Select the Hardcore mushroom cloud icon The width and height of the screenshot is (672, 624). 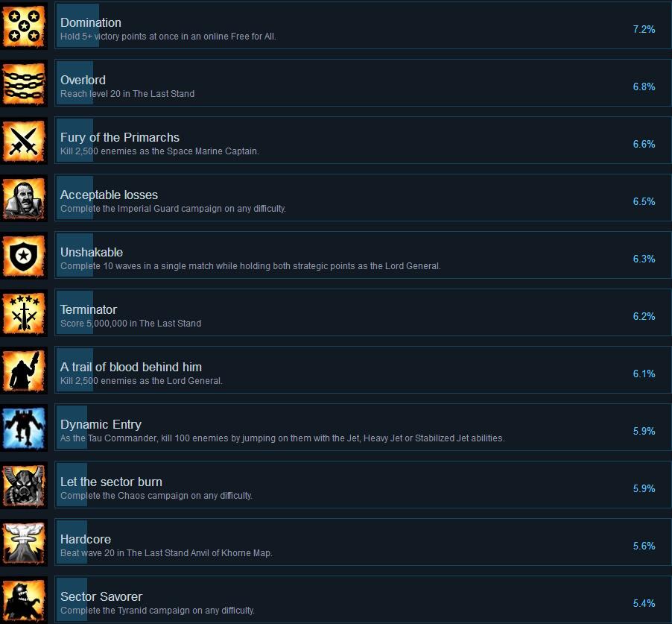click(24, 543)
